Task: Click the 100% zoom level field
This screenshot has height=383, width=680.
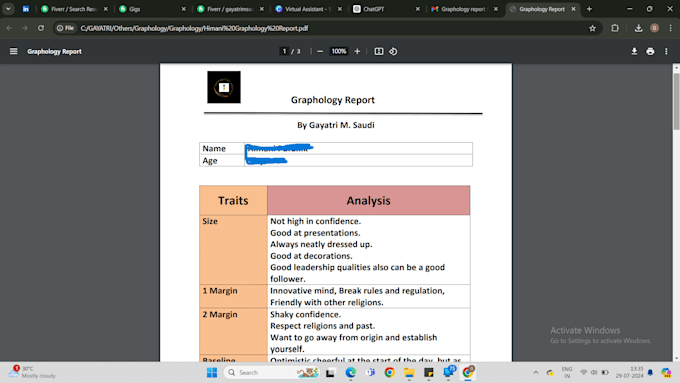Action: tap(339, 51)
